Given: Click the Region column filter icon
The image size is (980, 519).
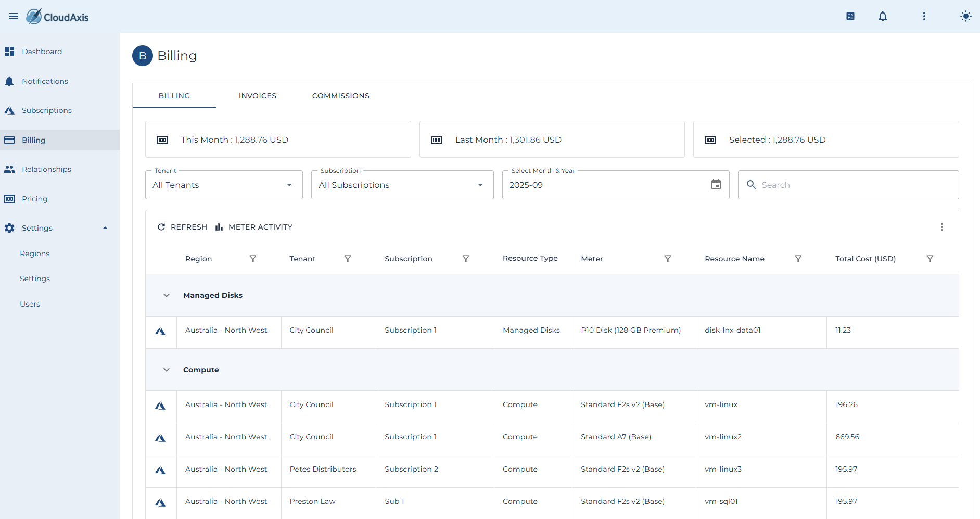Looking at the screenshot, I should (x=253, y=259).
